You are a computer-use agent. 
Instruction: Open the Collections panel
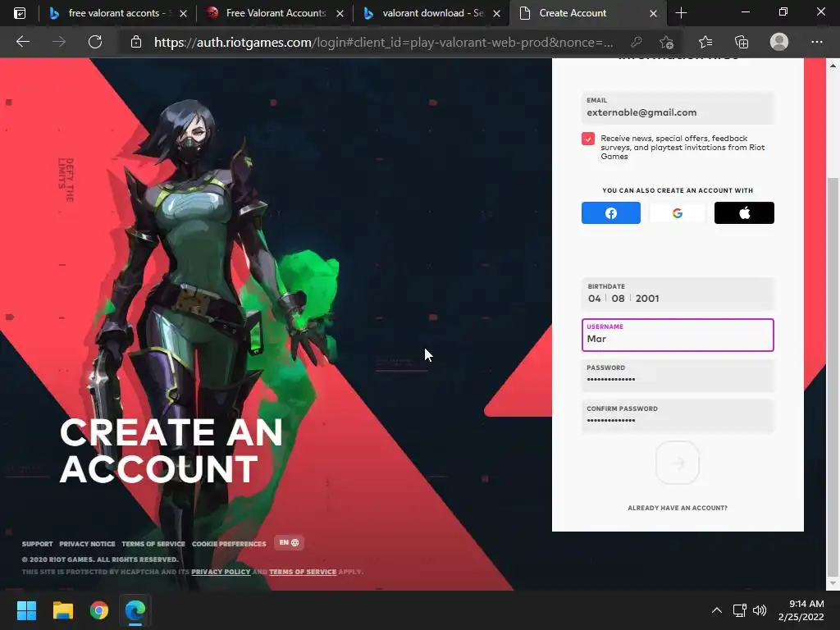pyautogui.click(x=742, y=42)
